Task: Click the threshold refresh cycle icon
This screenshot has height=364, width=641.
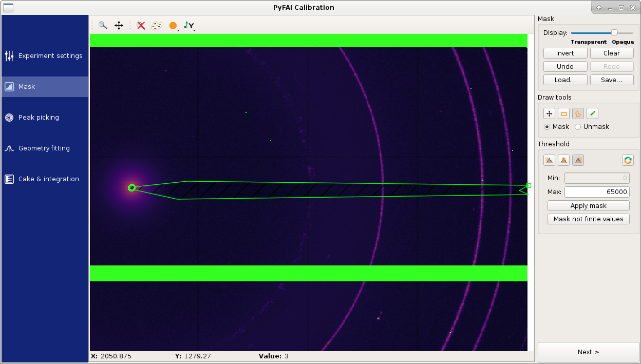Action: (x=628, y=160)
